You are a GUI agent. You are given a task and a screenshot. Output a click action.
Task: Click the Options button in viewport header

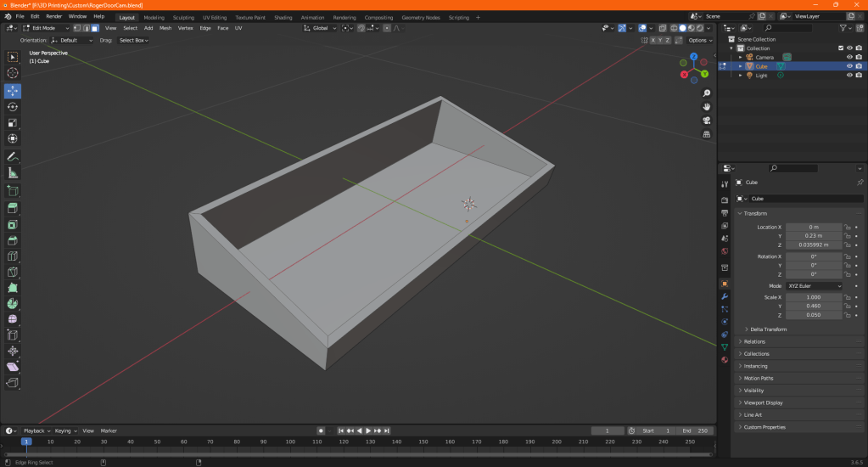699,40
